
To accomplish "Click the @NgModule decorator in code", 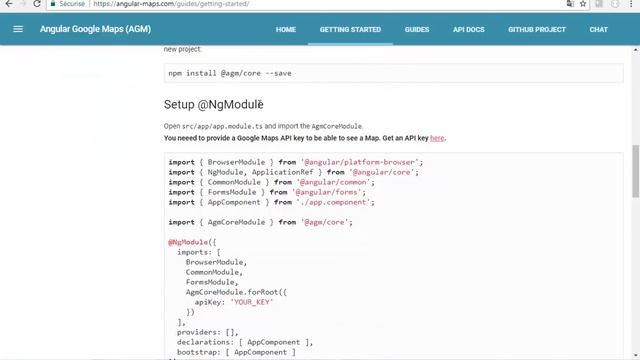I will [188, 242].
